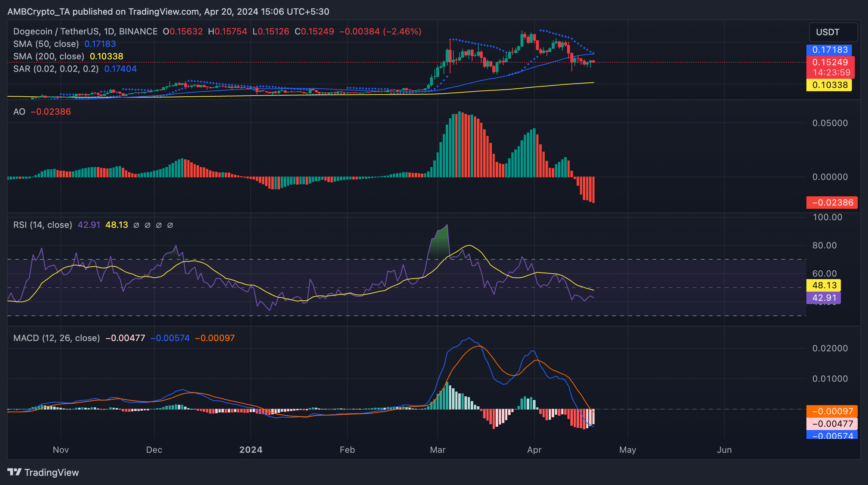This screenshot has height=485, width=868.
Task: Select the SMA (50, close) indicator label
Action: (x=46, y=44)
